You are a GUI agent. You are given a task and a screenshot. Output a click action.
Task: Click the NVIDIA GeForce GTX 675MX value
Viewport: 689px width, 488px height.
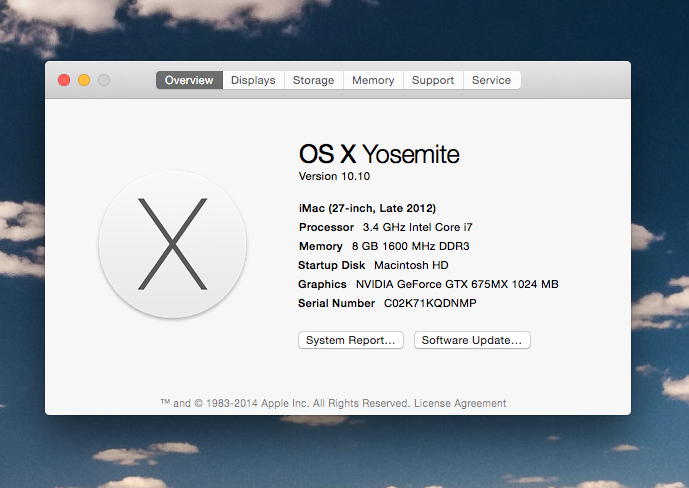point(457,284)
